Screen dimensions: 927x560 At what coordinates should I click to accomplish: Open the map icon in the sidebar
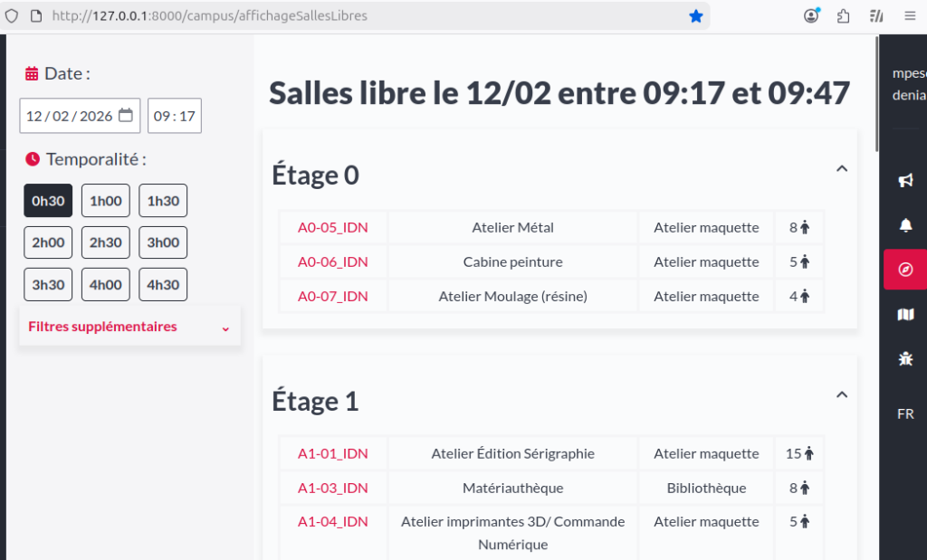[905, 314]
